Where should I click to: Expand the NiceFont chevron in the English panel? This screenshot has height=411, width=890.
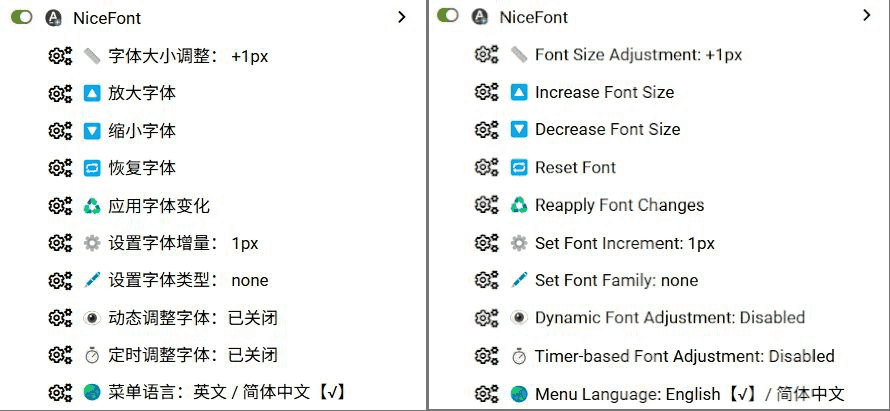pos(867,16)
